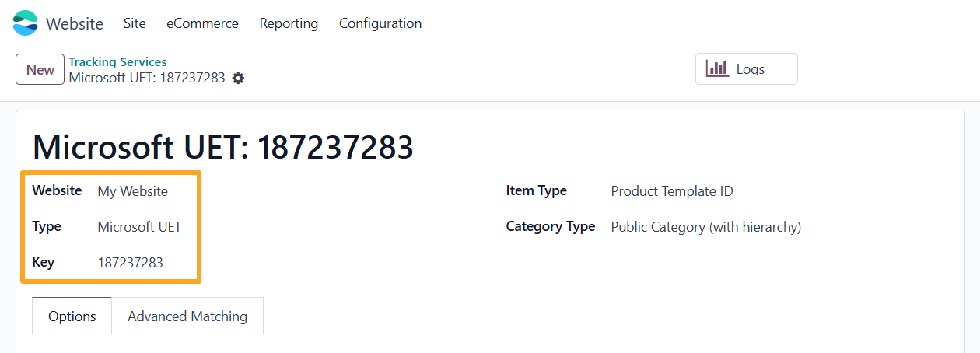
Task: Open the Reporting menu
Action: [289, 23]
